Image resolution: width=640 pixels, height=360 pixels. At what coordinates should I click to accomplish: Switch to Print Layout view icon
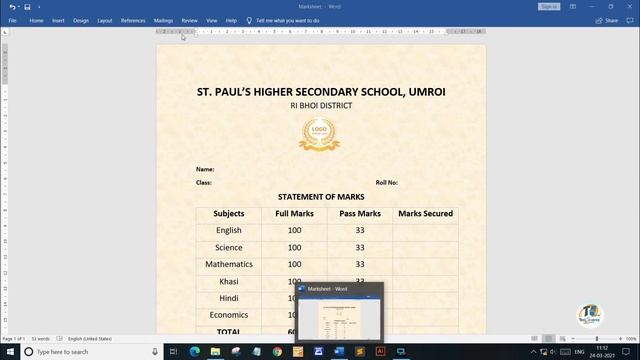click(548, 339)
